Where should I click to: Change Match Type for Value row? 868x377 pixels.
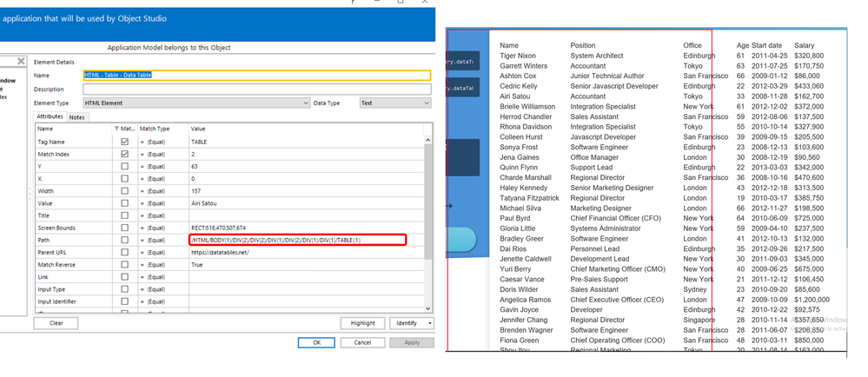point(162,203)
